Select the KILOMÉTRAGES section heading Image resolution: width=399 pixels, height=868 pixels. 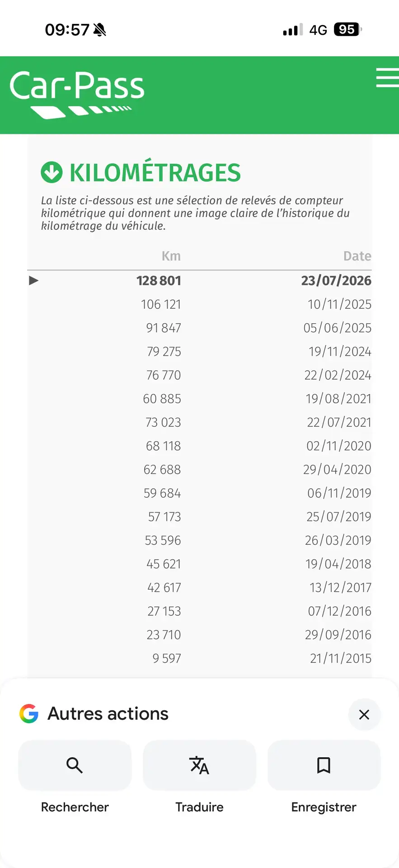[x=155, y=173]
